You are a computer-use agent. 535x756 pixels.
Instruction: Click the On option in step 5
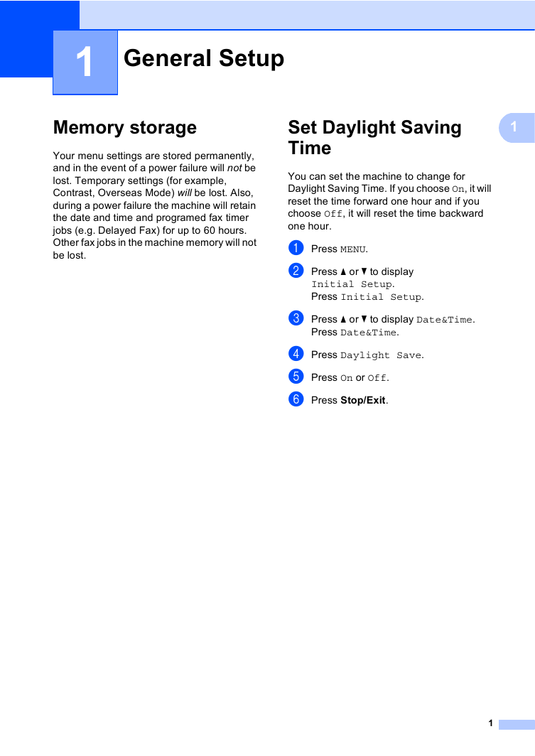click(347, 378)
